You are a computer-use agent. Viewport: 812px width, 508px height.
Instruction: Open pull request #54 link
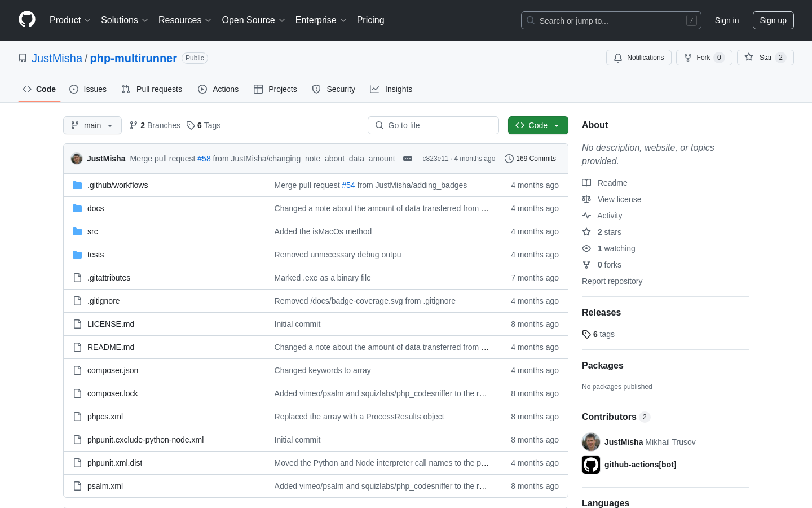point(348,185)
